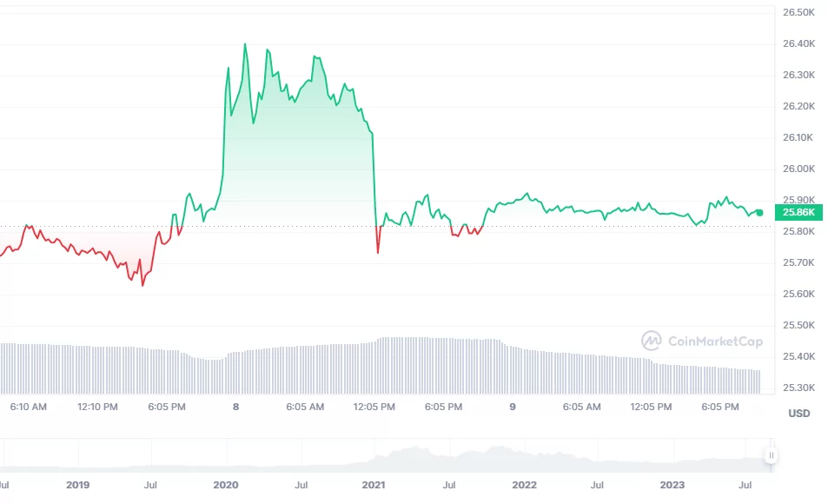Click the USD currency label
This screenshot has height=504, width=828.
[x=798, y=414]
